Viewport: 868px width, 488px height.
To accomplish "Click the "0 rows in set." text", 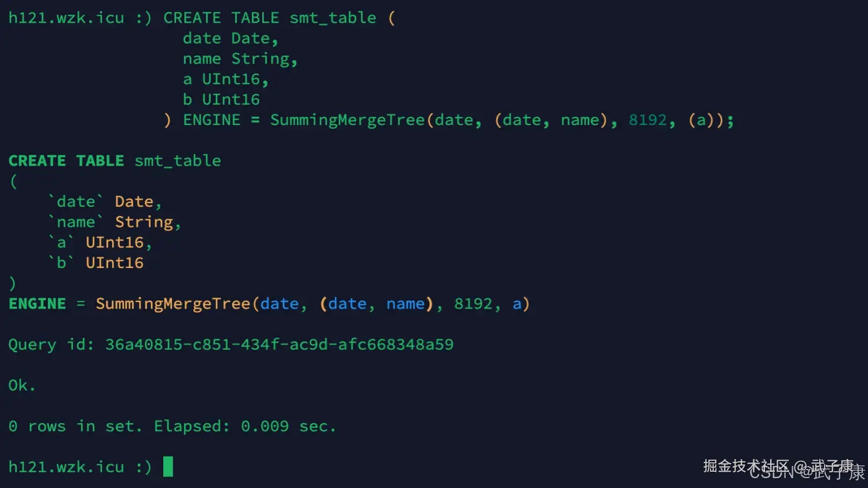I will (x=75, y=426).
